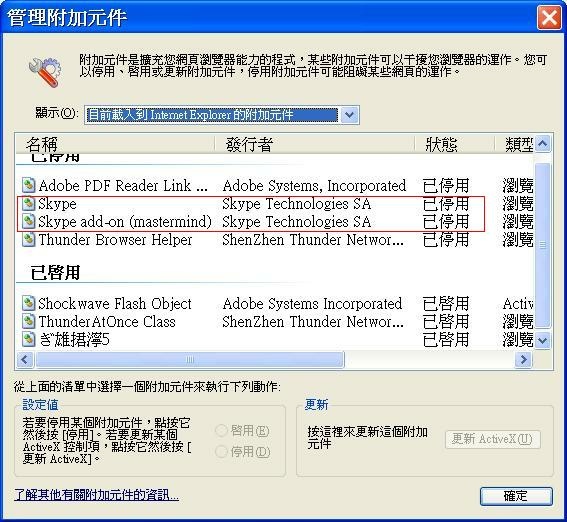Click the horizontal scrollbar right arrow
The image size is (567, 522).
tap(523, 359)
